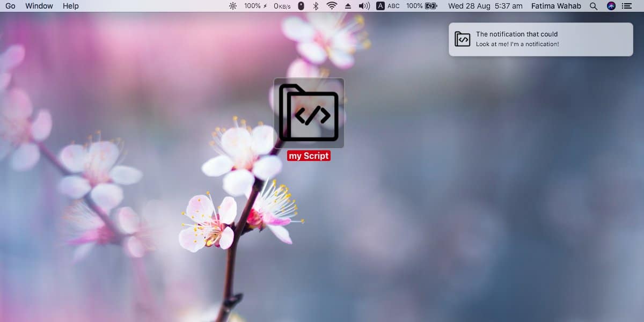Open the date and time menu

(x=485, y=6)
